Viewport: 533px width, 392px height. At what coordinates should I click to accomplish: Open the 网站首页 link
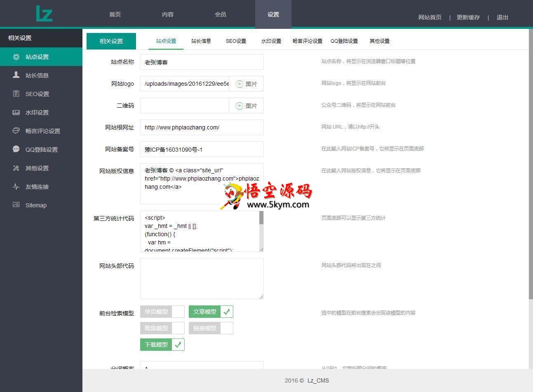click(x=430, y=17)
